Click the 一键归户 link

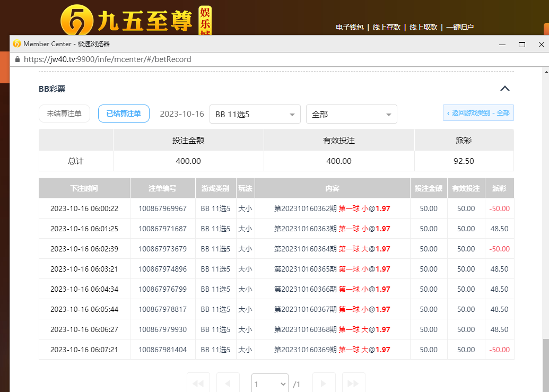pyautogui.click(x=459, y=27)
